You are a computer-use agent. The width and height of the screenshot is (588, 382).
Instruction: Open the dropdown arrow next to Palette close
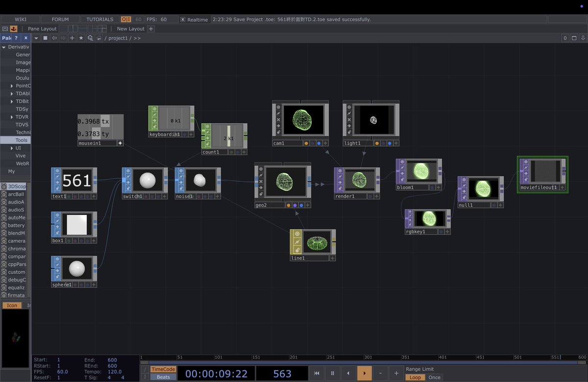coord(36,38)
